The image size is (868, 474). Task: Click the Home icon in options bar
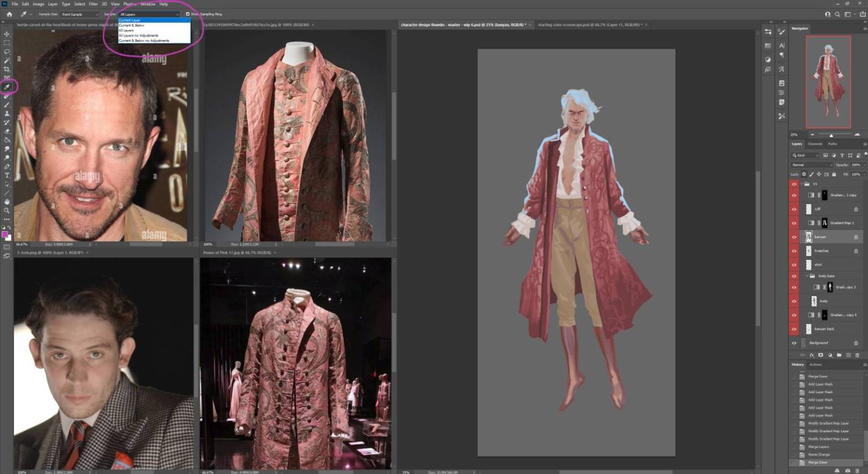click(9, 14)
